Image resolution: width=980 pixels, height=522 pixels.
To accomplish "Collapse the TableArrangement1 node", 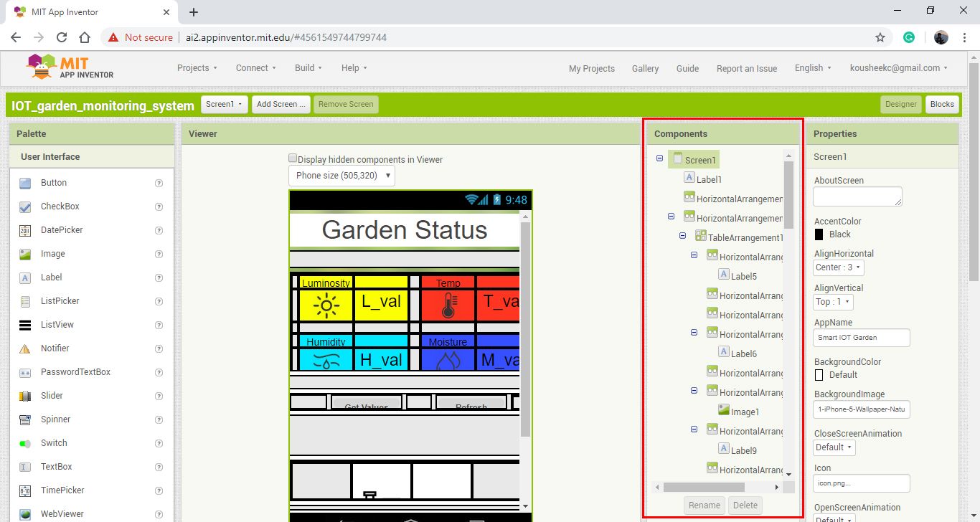I will (x=682, y=235).
